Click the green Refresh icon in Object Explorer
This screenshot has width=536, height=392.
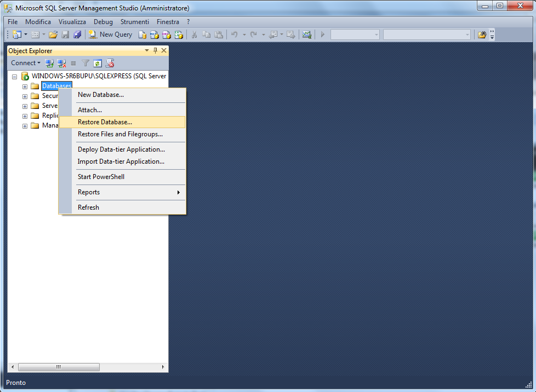pos(98,63)
